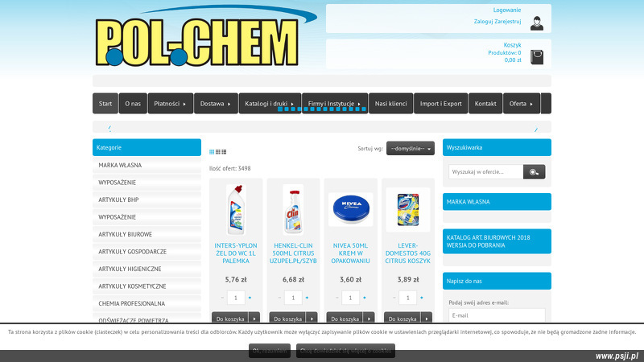Increase quantity for Nivea 50ml cream
This screenshot has width=644, height=362.
364,298
